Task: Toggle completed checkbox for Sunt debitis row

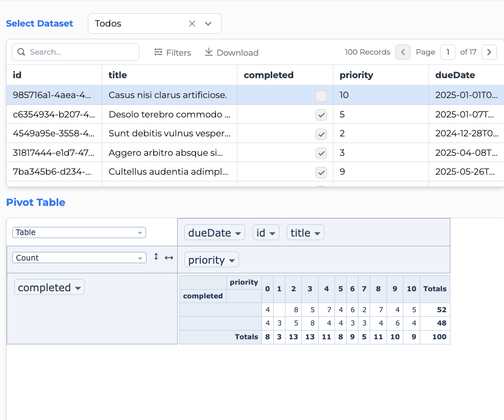Action: (321, 134)
